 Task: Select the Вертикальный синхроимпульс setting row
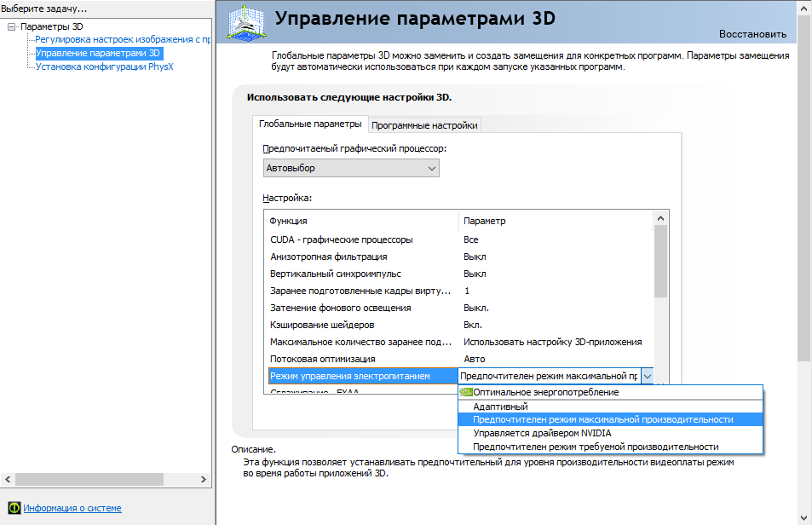336,274
